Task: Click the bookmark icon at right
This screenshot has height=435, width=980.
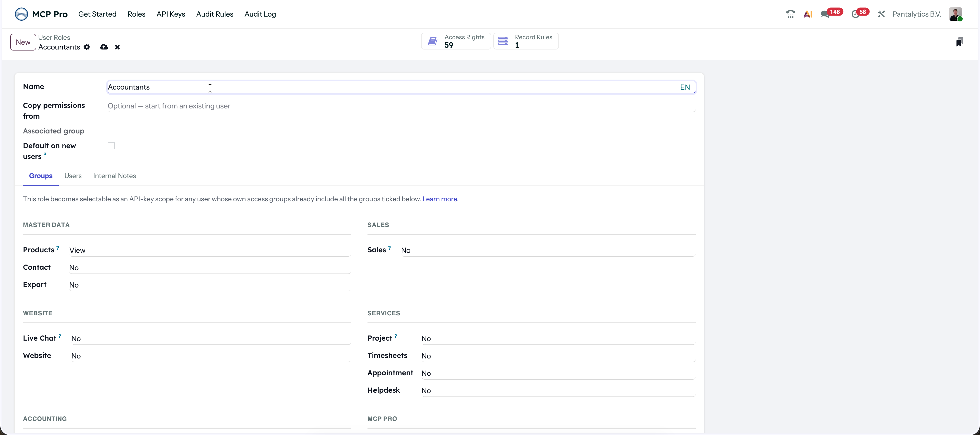Action: point(959,42)
